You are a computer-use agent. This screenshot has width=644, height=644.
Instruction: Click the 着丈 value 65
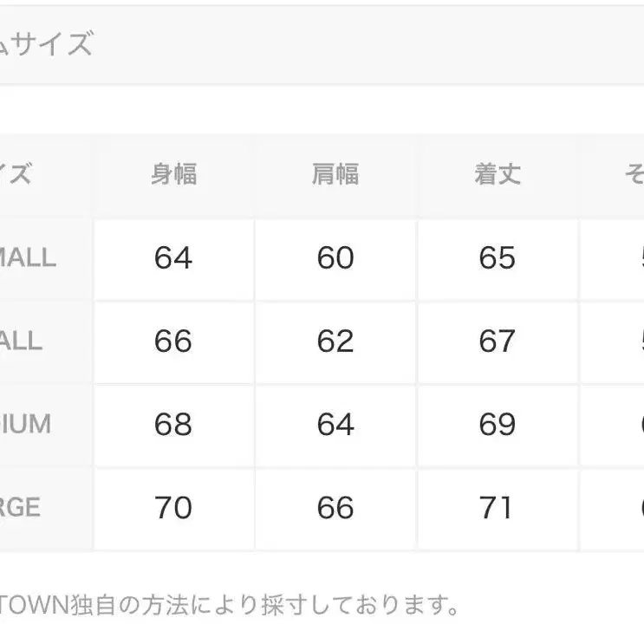click(498, 258)
